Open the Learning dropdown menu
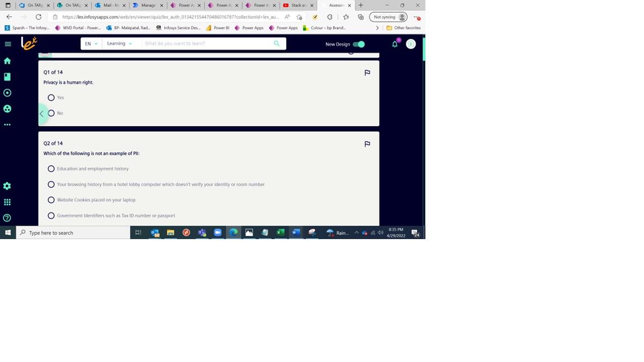Viewport: 644px width, 362px height. click(118, 43)
